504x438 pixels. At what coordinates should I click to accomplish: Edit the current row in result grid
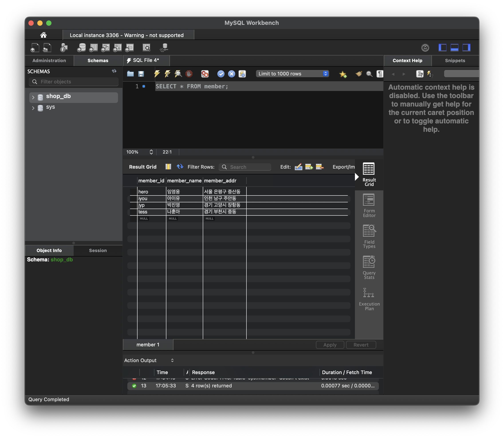click(x=299, y=167)
